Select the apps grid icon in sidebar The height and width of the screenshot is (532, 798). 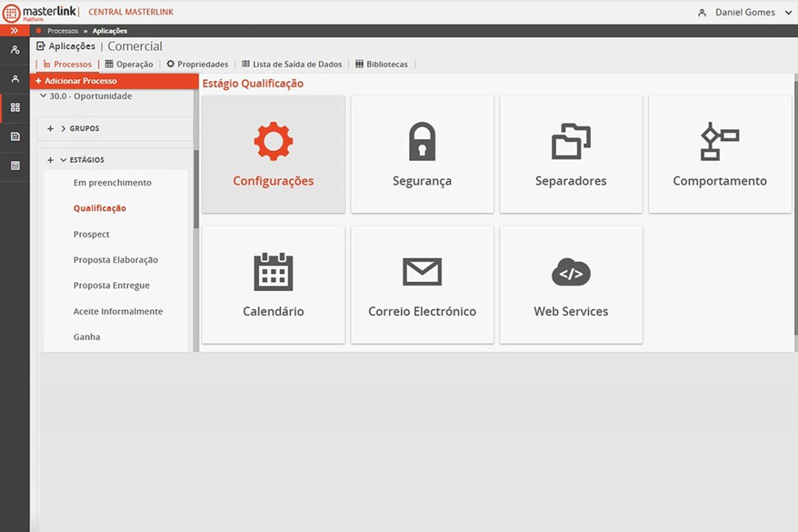coord(14,107)
